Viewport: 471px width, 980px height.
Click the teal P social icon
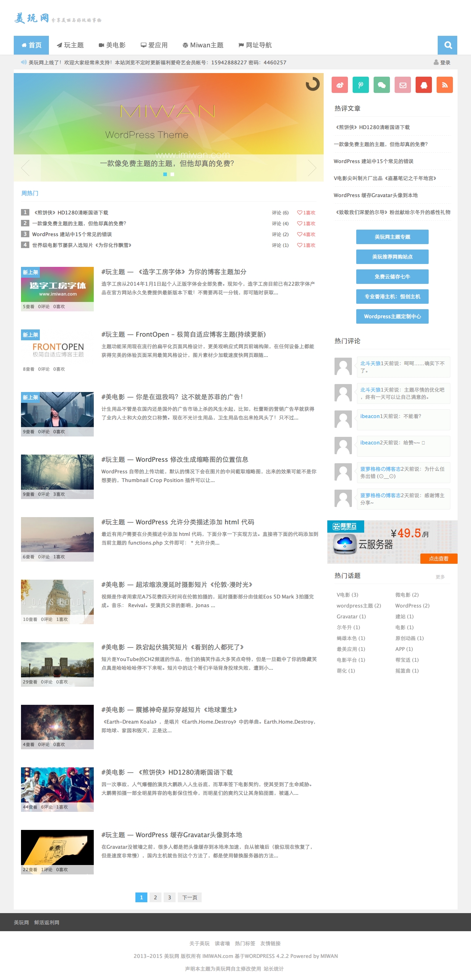tap(361, 85)
